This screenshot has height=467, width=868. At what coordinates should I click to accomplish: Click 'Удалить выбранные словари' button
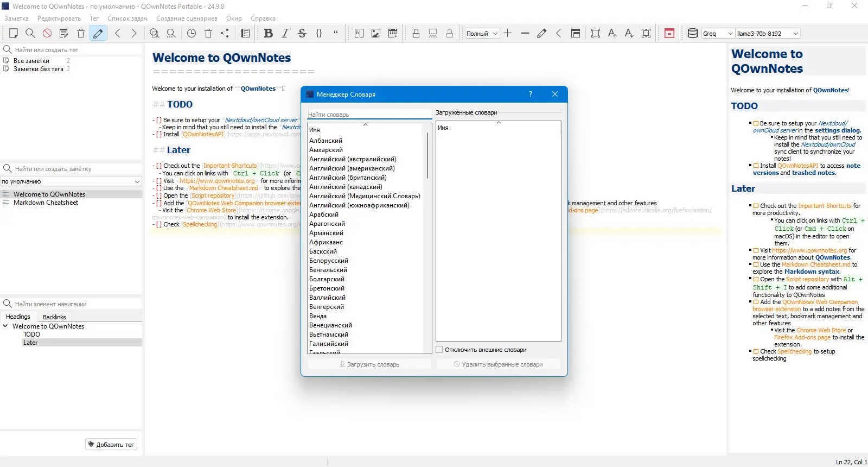(498, 364)
